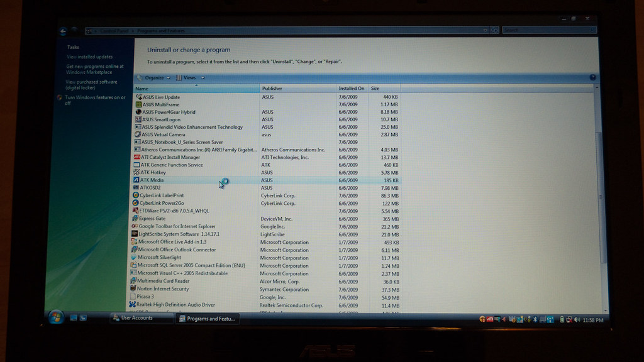The height and width of the screenshot is (362, 644).
Task: Select the ASUS MultiFrame icon
Action: (x=139, y=105)
